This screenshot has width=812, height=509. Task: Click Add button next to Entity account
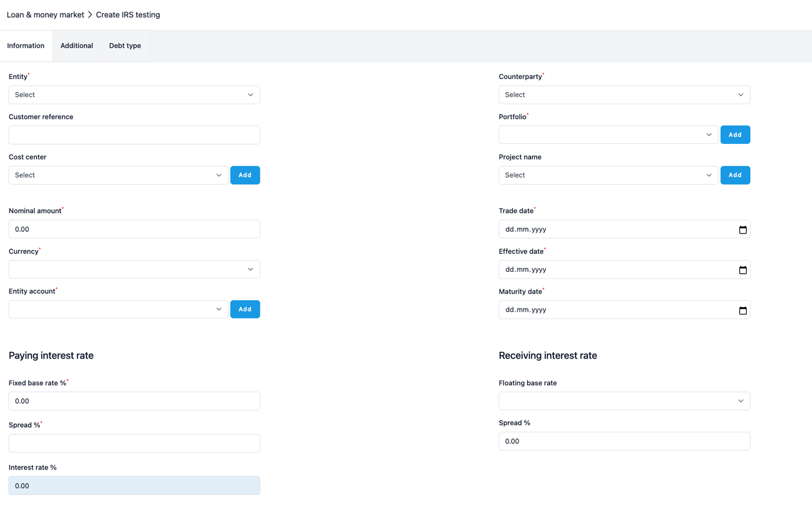point(245,310)
